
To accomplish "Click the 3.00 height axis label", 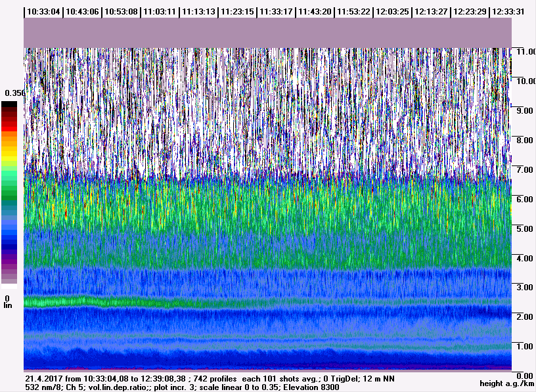I will click(x=525, y=288).
